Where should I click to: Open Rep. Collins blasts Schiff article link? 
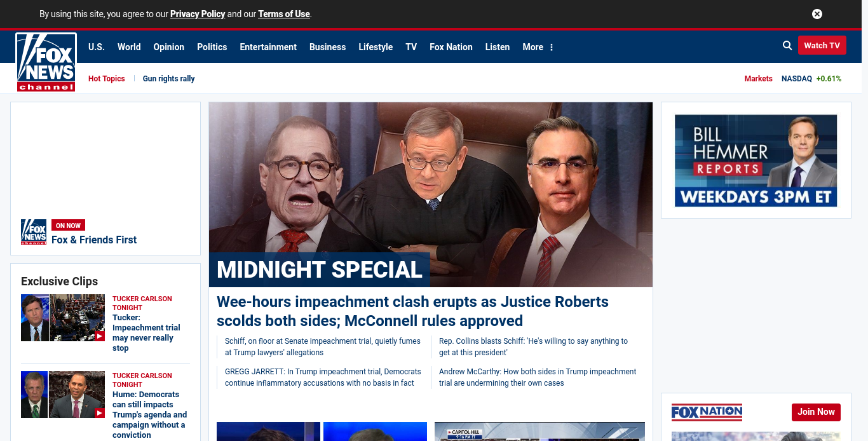pos(533,347)
